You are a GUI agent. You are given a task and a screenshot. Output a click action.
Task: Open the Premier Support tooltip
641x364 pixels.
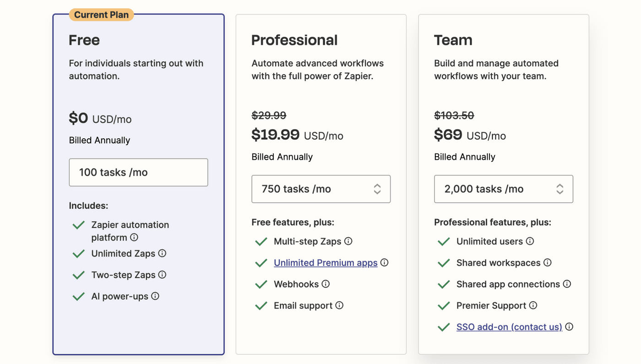point(533,305)
